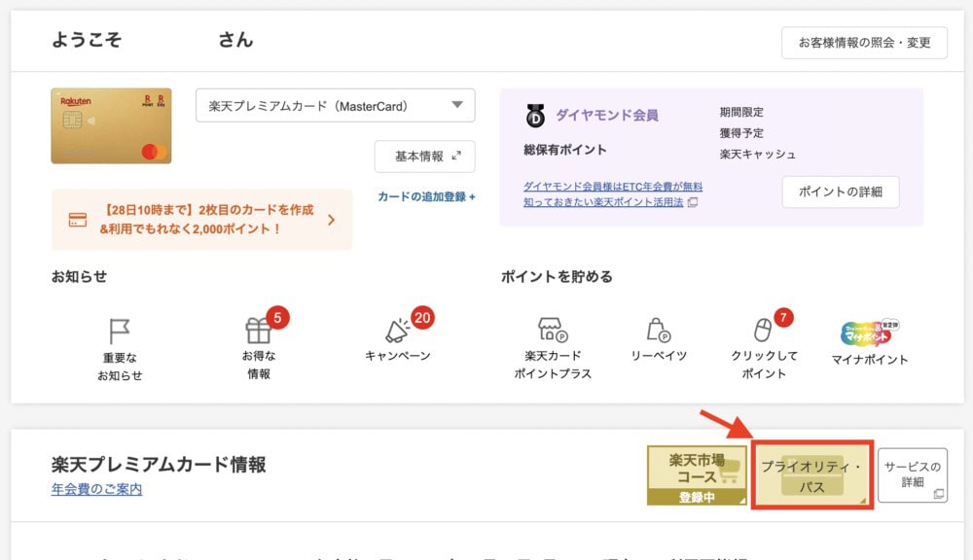The width and height of the screenshot is (973, 560).
Task: Open 知っておきたい楽天ポイント活用法 link
Action: 603,202
